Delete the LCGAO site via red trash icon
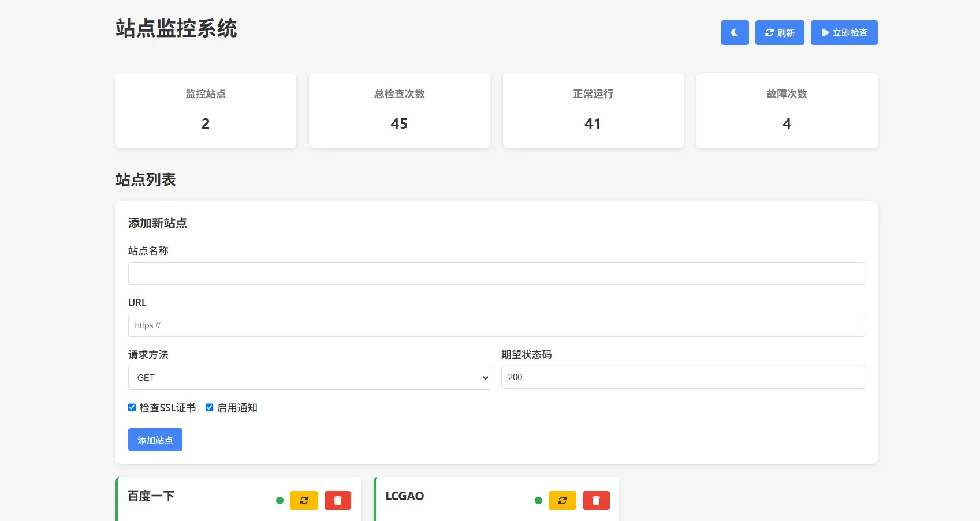Viewport: 980px width, 521px height. [x=596, y=500]
